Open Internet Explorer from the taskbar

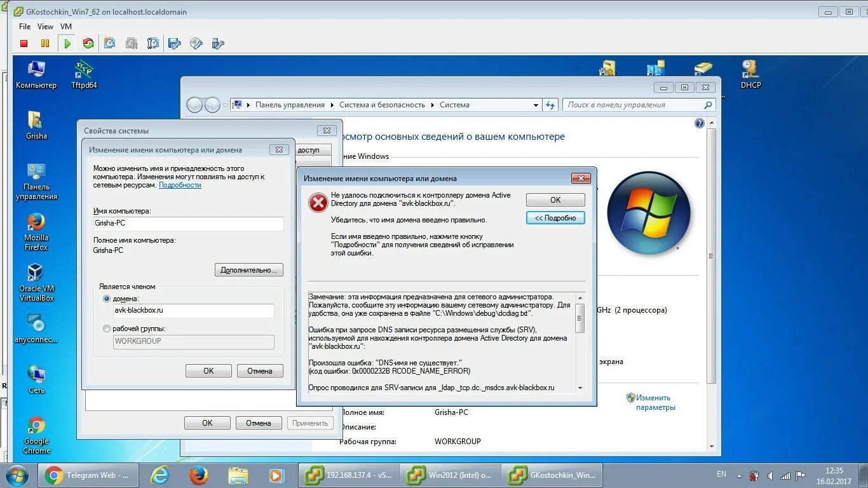[x=160, y=475]
